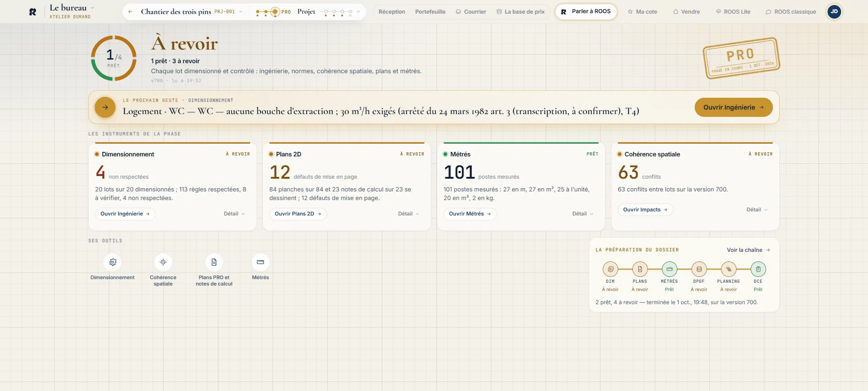The height and width of the screenshot is (391, 868).
Task: Open Voir la chaîne link
Action: [x=748, y=250]
